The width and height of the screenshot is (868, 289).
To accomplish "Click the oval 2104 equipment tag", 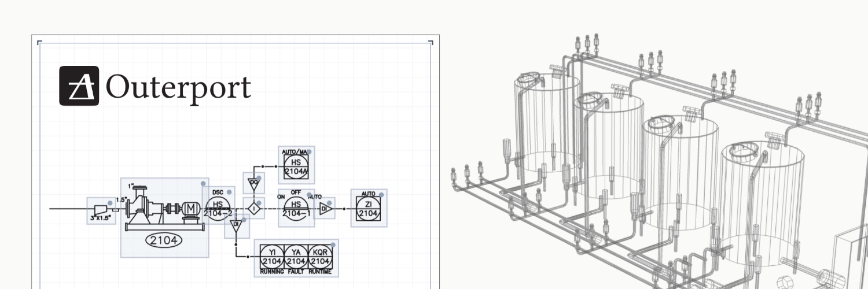I will click(x=164, y=240).
